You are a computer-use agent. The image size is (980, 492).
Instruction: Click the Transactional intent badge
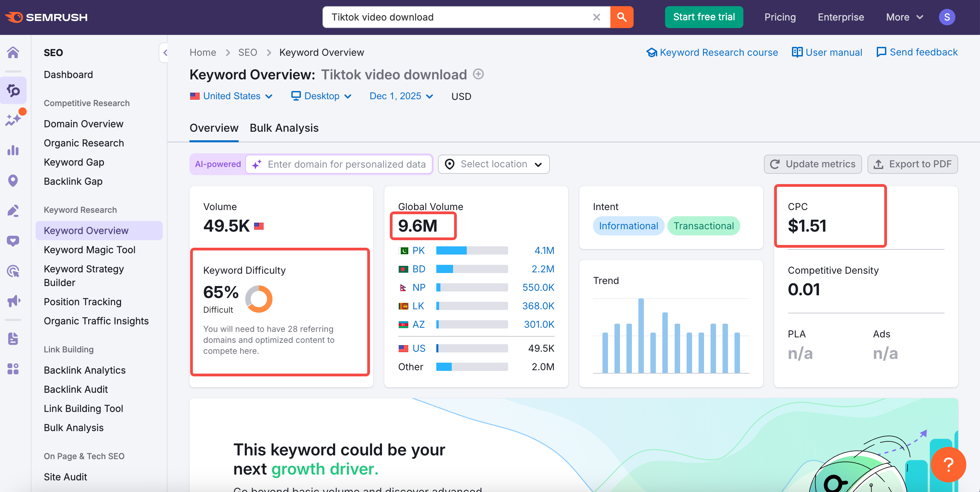tap(704, 226)
